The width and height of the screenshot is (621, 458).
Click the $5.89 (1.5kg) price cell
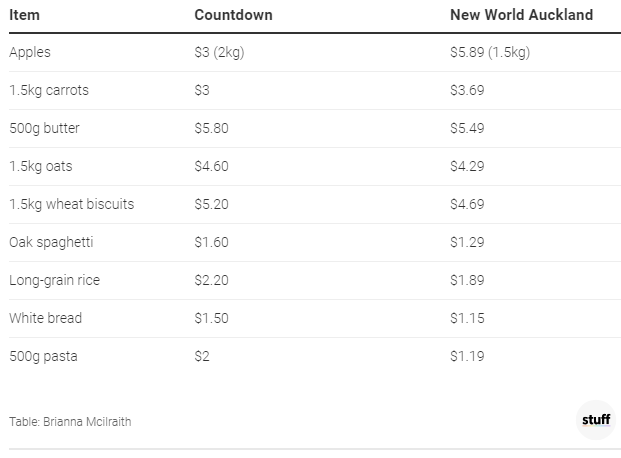coord(490,52)
